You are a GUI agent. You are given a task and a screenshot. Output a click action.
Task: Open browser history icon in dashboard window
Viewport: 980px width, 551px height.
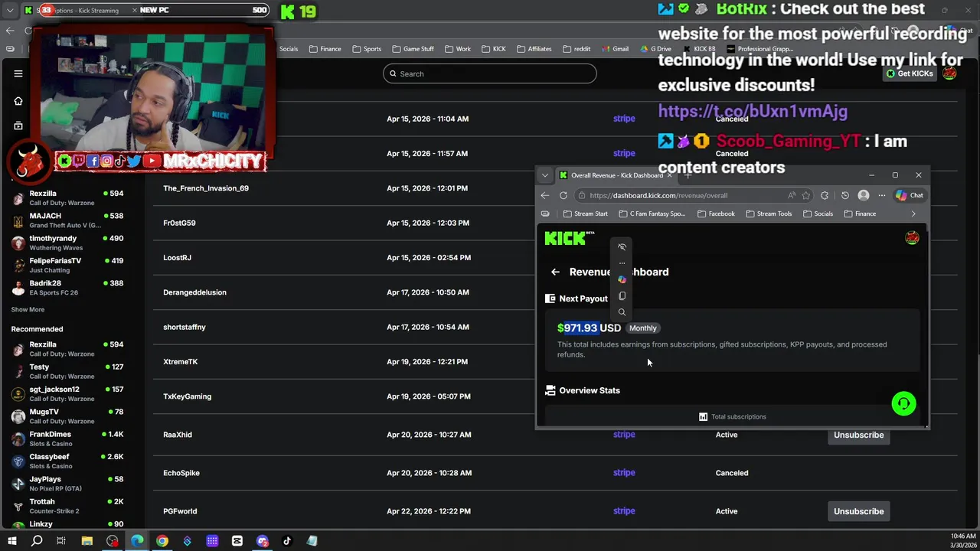pyautogui.click(x=845, y=195)
